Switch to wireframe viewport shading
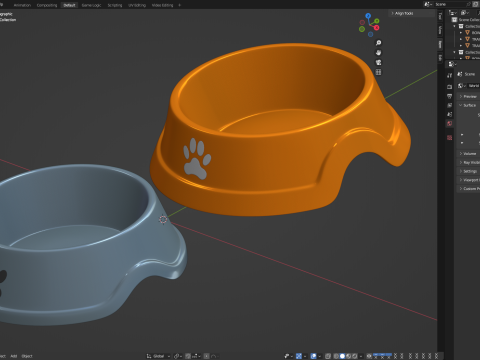The height and width of the screenshot is (360, 480). tap(336, 356)
